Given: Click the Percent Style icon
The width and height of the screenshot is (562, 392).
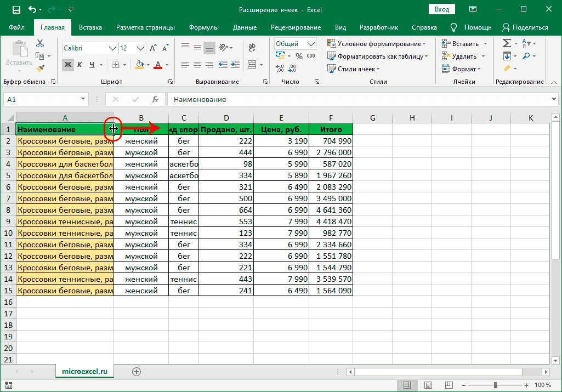Looking at the screenshot, I should point(299,56).
